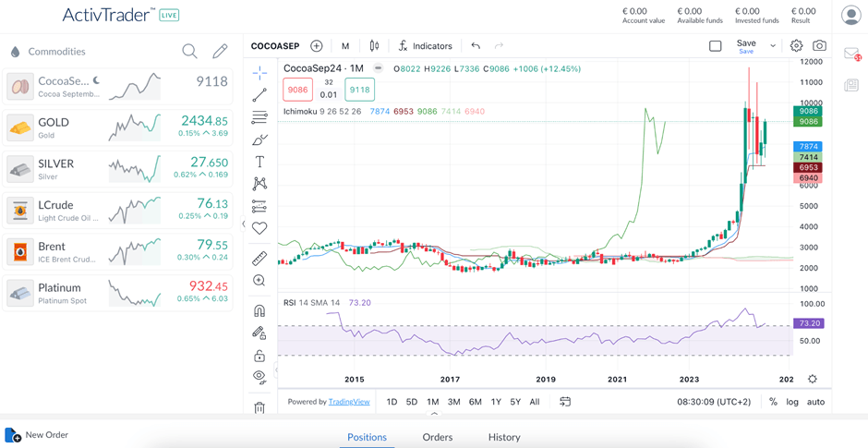Enable the auto scale option
Screen dimensions: 868x448
(815, 402)
